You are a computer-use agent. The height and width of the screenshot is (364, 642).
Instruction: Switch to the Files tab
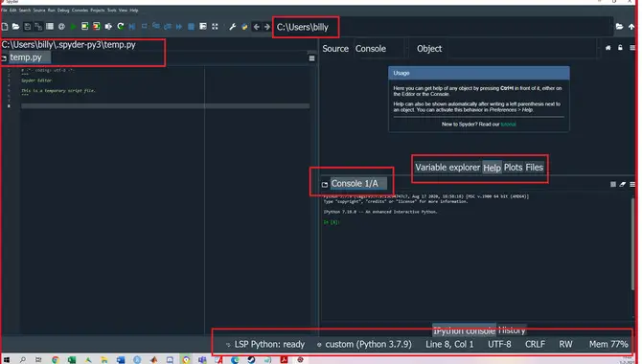coord(535,168)
